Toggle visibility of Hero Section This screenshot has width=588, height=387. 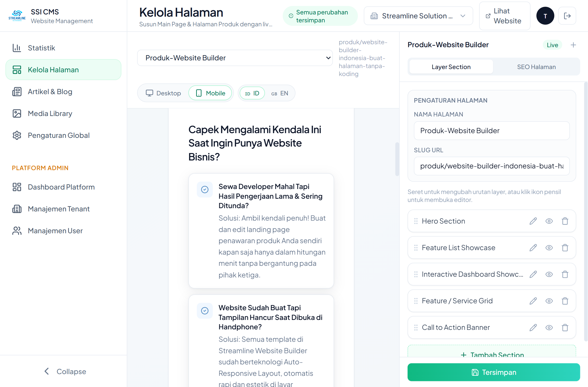tap(549, 221)
